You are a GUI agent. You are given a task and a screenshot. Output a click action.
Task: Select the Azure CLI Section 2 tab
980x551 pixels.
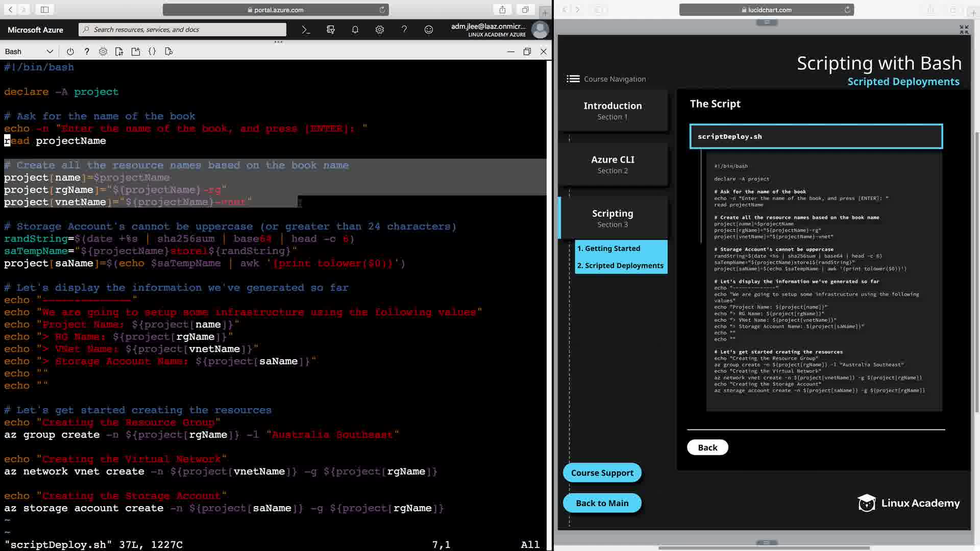(612, 164)
